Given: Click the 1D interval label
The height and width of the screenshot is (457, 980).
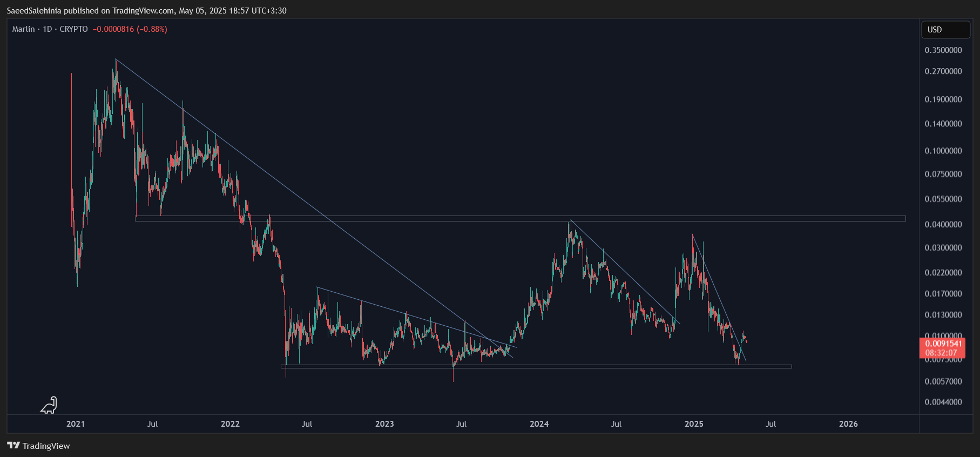Looking at the screenshot, I should pyautogui.click(x=48, y=29).
